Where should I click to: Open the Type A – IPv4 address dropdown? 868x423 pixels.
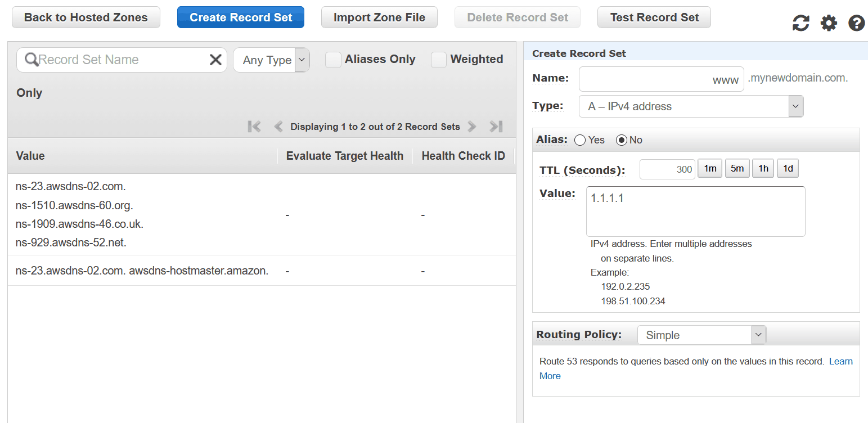(x=691, y=106)
